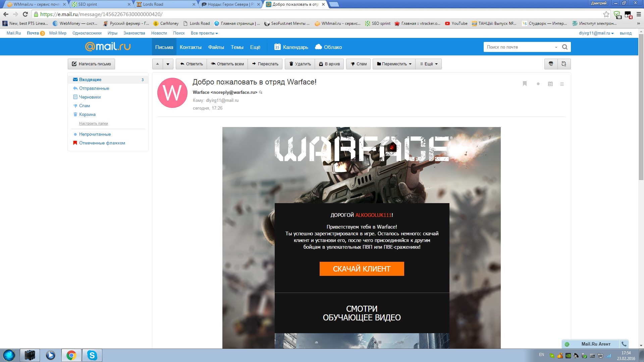Click the Windows Start orb
The height and width of the screenshot is (362, 644).
[x=9, y=355]
